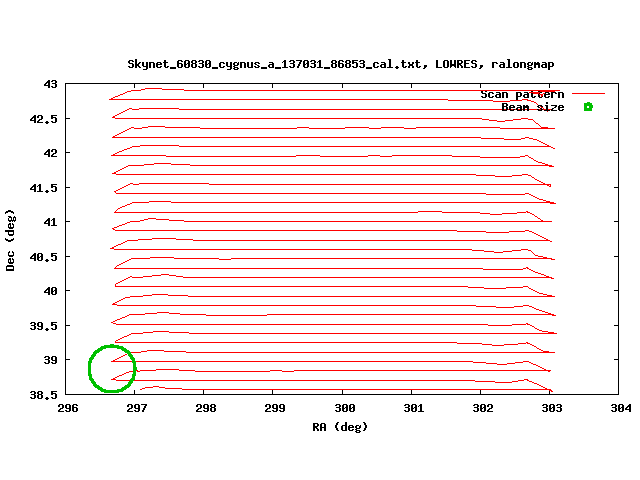Click the plot title Skynet_60830_cygnus_a filename text

click(274, 64)
